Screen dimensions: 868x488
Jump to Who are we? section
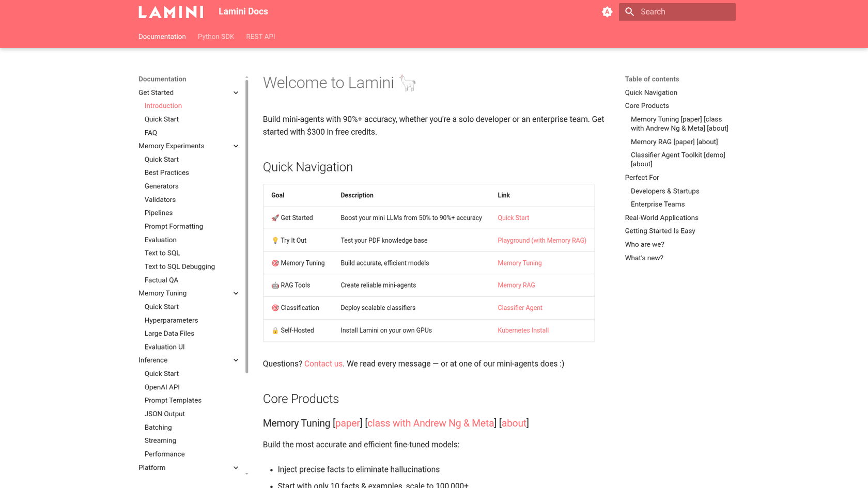click(x=644, y=245)
